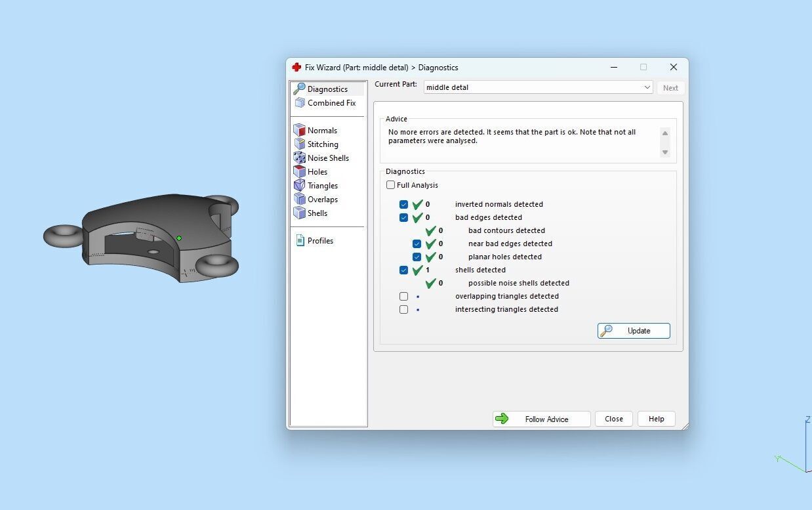Image resolution: width=812 pixels, height=510 pixels.
Task: Click the 'bad contours detected' text
Action: tap(506, 230)
